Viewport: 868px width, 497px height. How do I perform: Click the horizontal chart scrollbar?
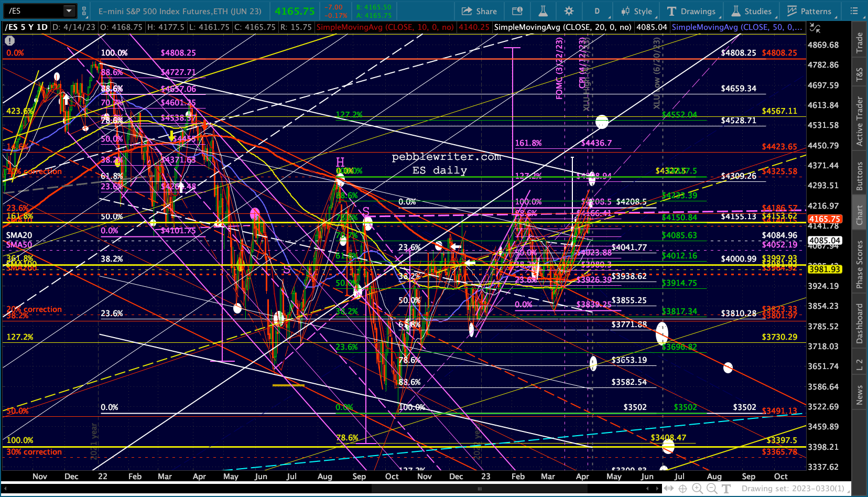coord(479,489)
